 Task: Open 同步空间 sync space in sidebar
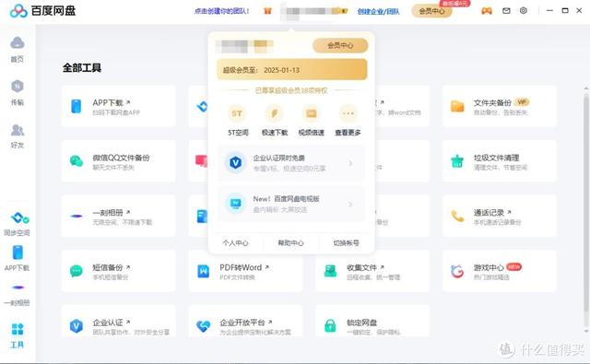[18, 223]
